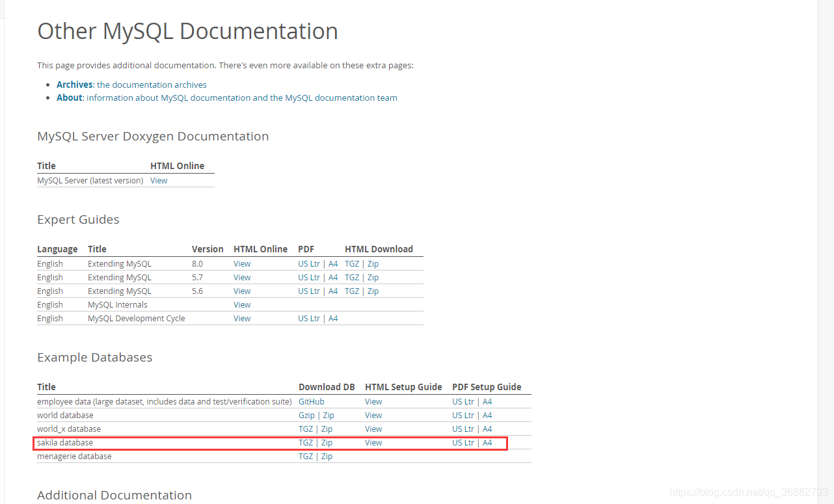Download MySQL Development Cycle A4 PDF

click(333, 319)
